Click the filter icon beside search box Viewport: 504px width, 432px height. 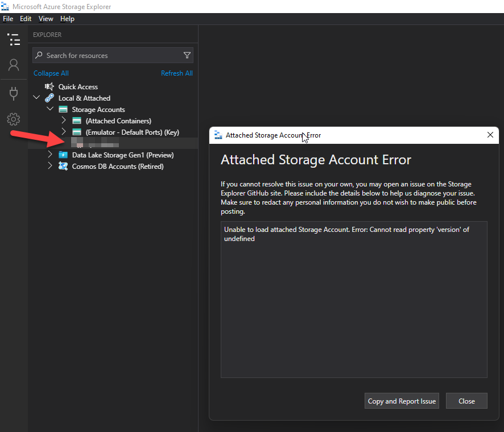(187, 55)
